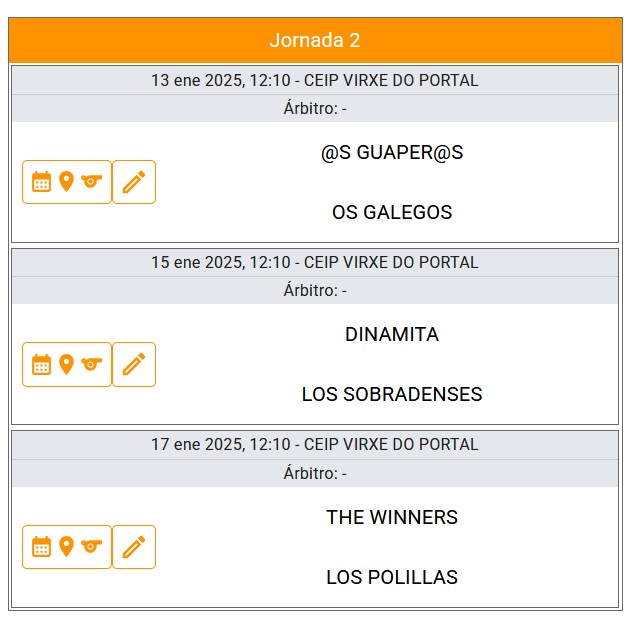Click calendar icon for THE WINNERS match

pos(41,547)
